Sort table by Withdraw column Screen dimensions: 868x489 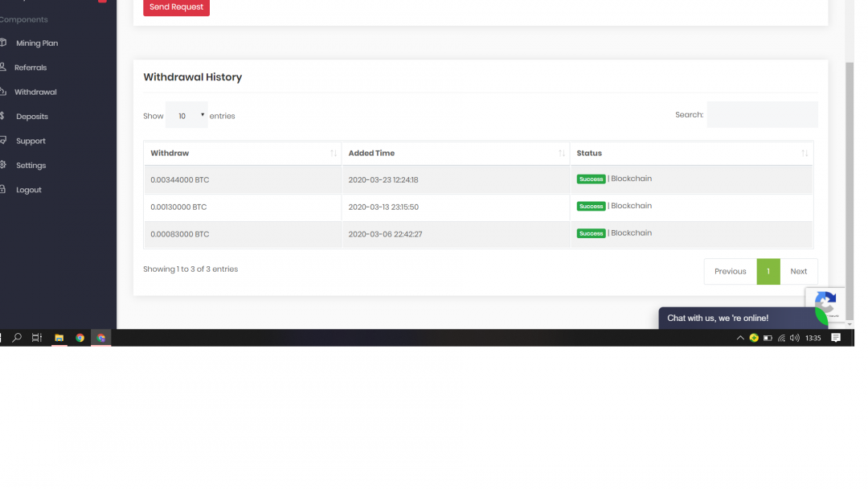pyautogui.click(x=242, y=153)
